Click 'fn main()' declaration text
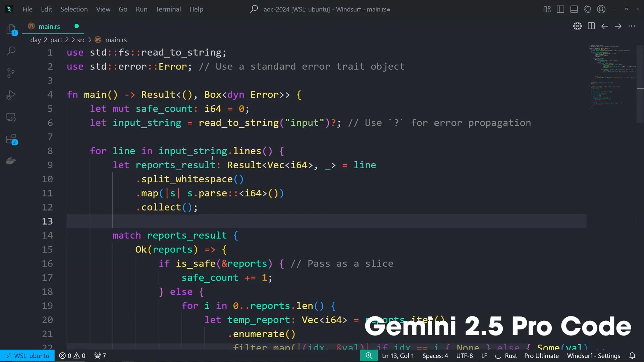Screen dimensions: 644x362 92,95
